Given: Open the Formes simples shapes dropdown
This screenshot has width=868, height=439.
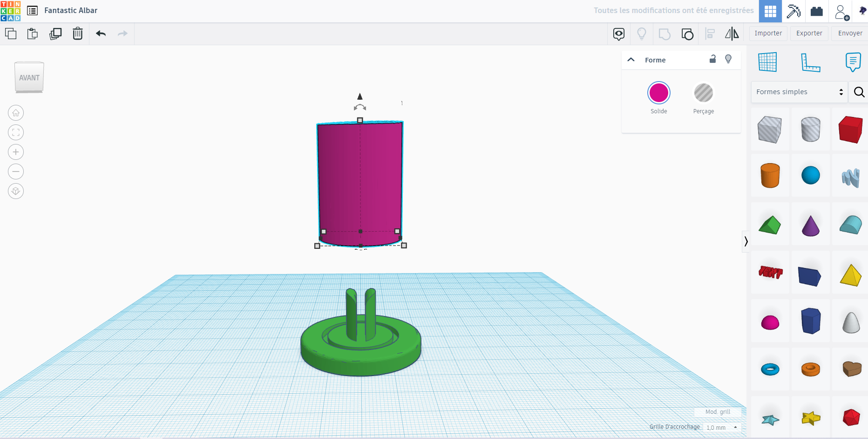Looking at the screenshot, I should [799, 92].
